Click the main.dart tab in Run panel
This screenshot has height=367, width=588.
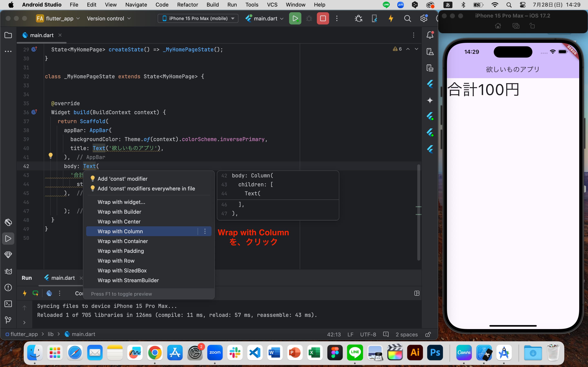pos(63,278)
